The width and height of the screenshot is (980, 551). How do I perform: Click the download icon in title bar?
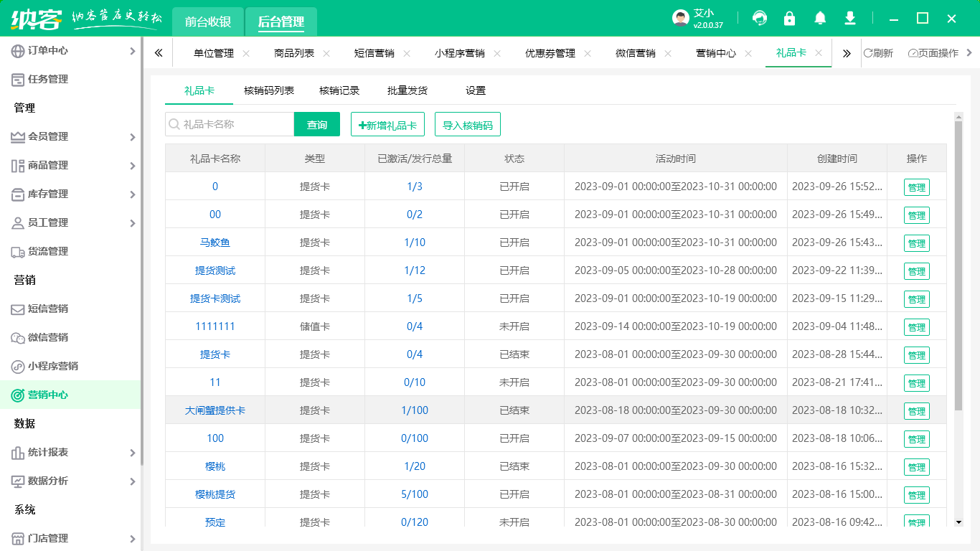click(x=850, y=19)
